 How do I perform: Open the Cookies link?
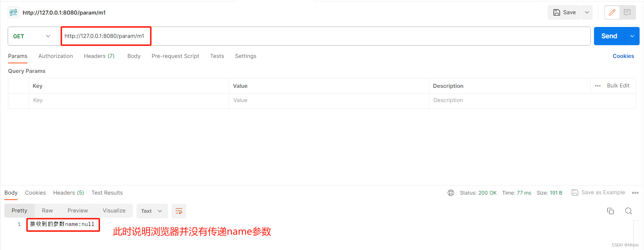point(623,56)
